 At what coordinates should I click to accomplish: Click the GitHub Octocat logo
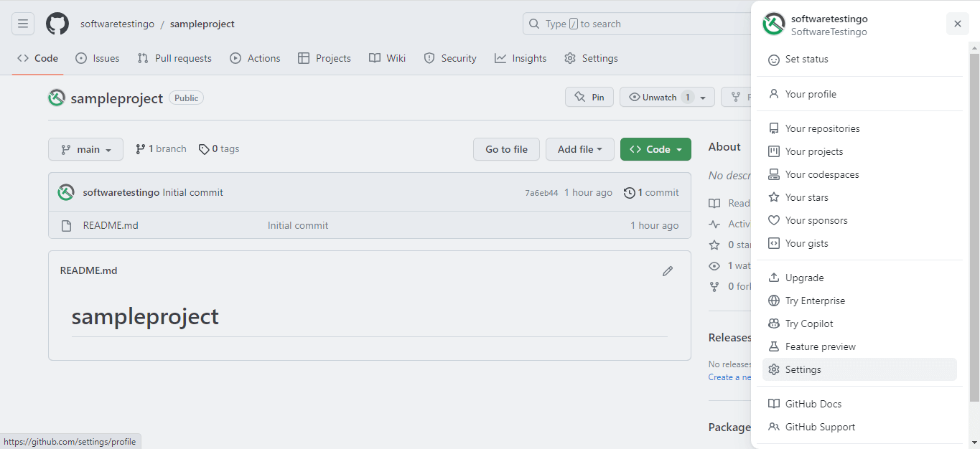tap(57, 24)
